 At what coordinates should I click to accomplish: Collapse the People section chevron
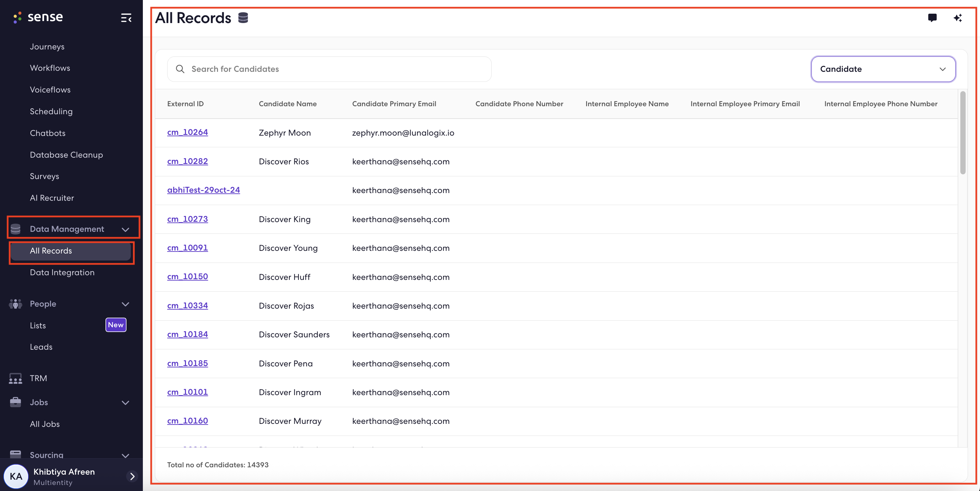click(x=126, y=304)
